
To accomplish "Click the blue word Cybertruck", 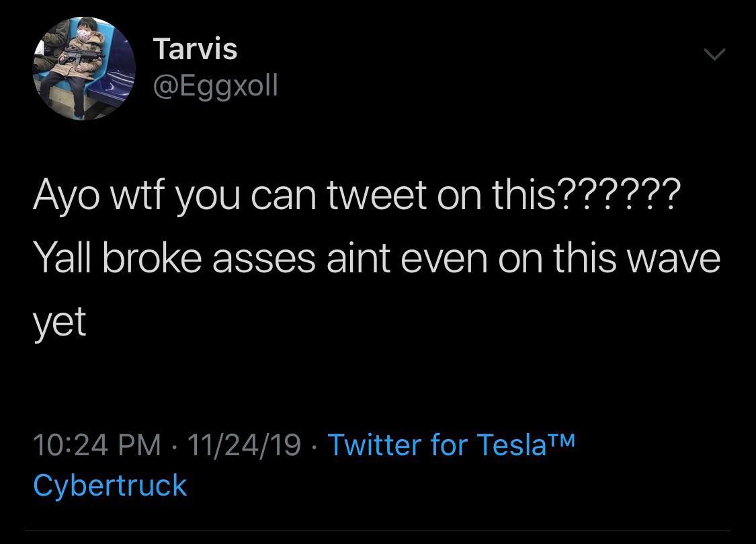I will (x=110, y=485).
